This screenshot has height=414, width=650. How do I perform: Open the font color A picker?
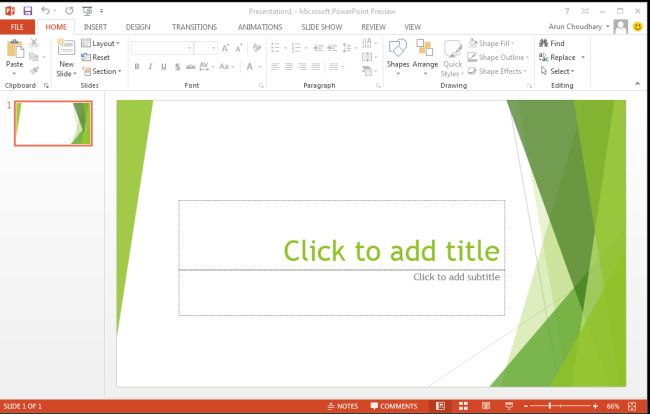tap(250, 67)
